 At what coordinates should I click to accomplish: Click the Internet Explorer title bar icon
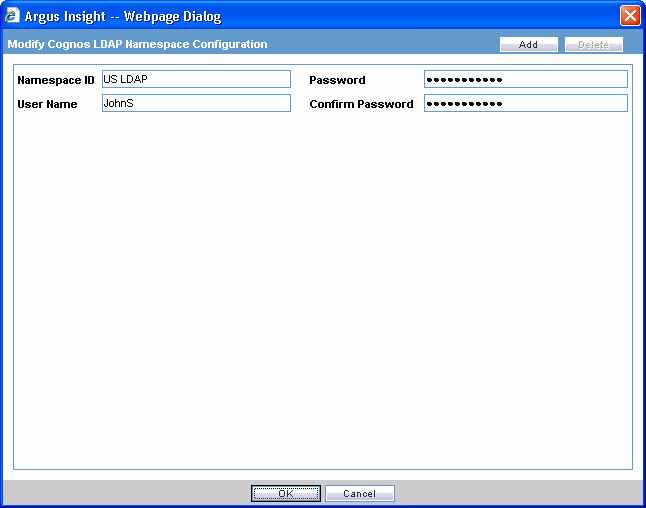click(12, 16)
